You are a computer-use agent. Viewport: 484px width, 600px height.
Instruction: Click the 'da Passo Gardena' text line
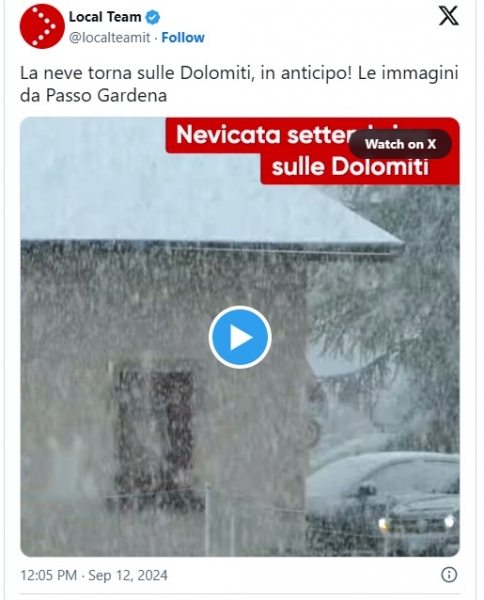(x=93, y=96)
